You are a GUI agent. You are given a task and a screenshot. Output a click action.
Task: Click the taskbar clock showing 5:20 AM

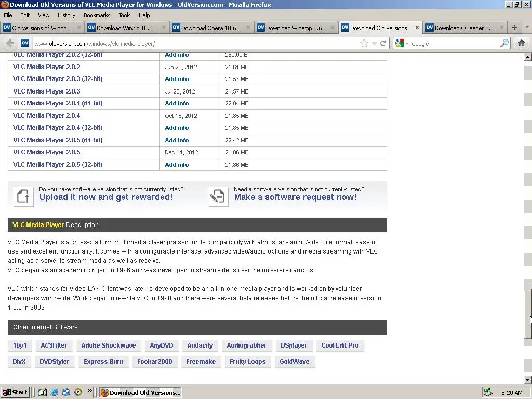(x=512, y=393)
